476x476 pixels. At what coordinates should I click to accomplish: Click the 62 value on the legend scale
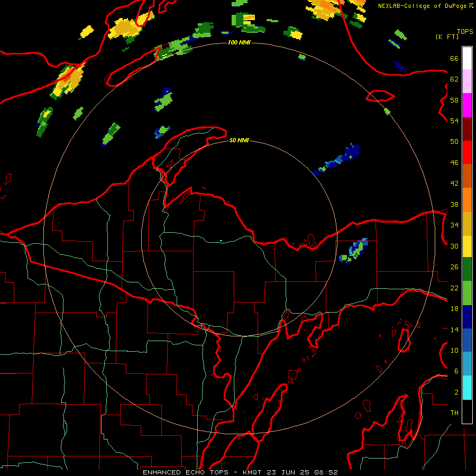coord(454,79)
